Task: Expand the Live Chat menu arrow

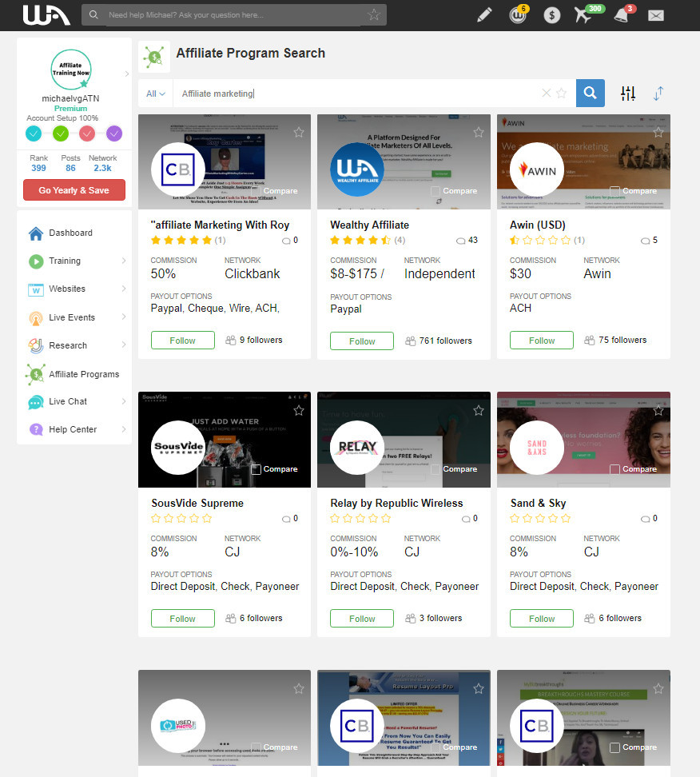Action: [124, 400]
